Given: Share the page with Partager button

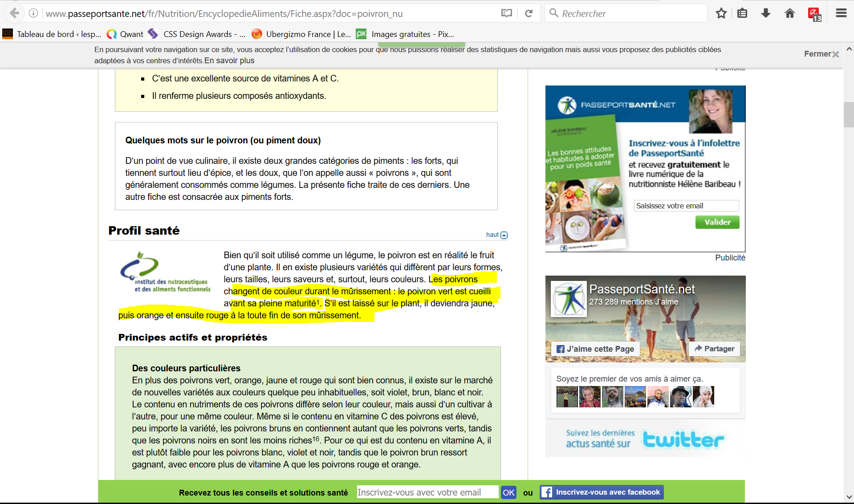Looking at the screenshot, I should click(x=714, y=349).
